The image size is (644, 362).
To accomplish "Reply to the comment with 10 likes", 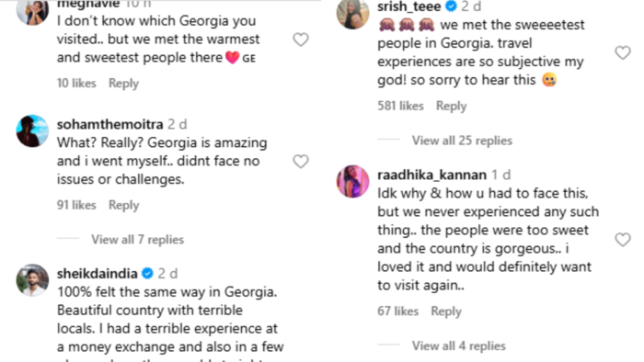I will pos(123,84).
